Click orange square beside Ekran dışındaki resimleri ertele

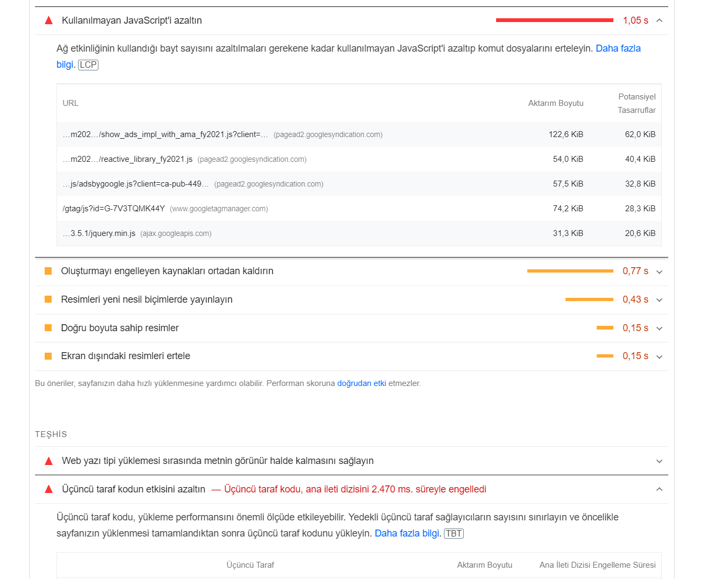[48, 356]
